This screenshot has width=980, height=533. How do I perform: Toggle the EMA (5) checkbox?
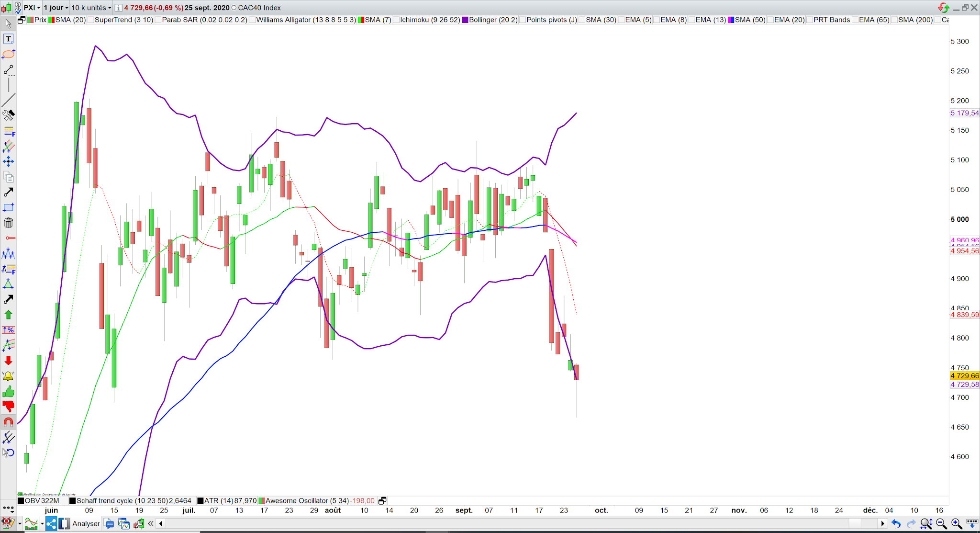pos(621,20)
